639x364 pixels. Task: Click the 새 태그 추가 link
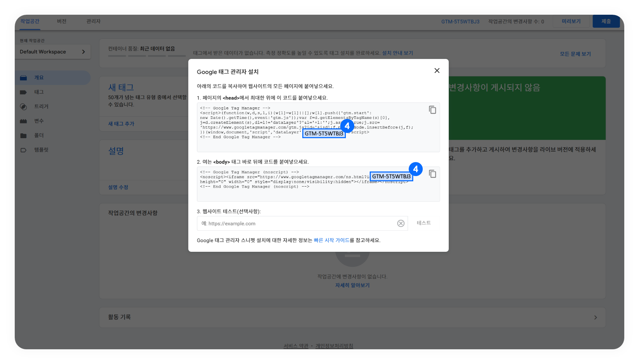click(121, 124)
